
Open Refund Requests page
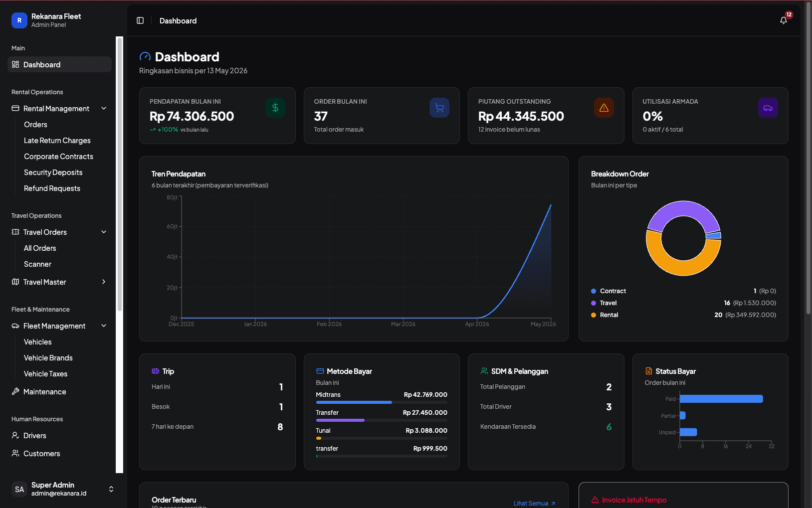pos(52,188)
